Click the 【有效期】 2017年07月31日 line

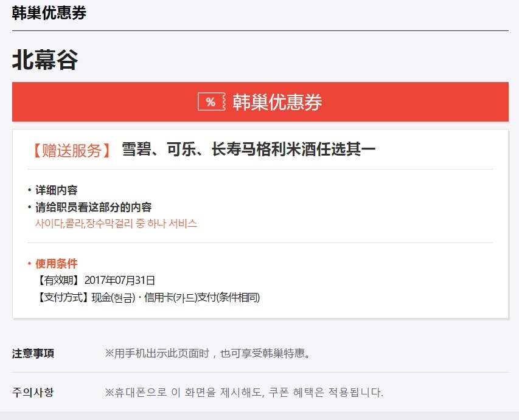[x=95, y=280]
